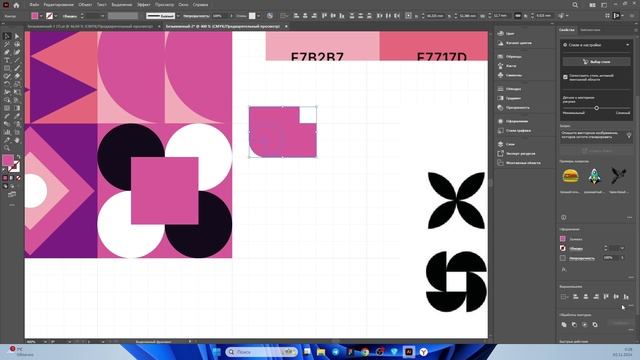The image size is (640, 360).
Task: Switch to the first document tab
Action: click(90, 26)
